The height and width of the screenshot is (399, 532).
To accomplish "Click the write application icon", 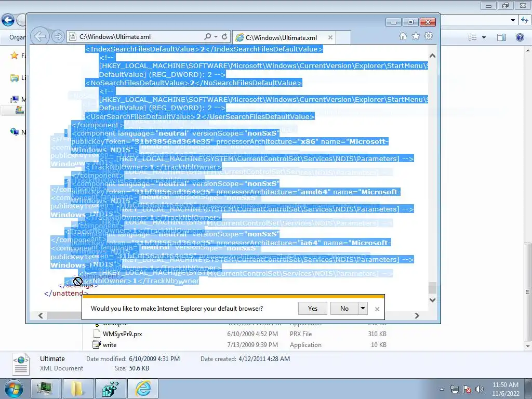I will click(x=97, y=345).
